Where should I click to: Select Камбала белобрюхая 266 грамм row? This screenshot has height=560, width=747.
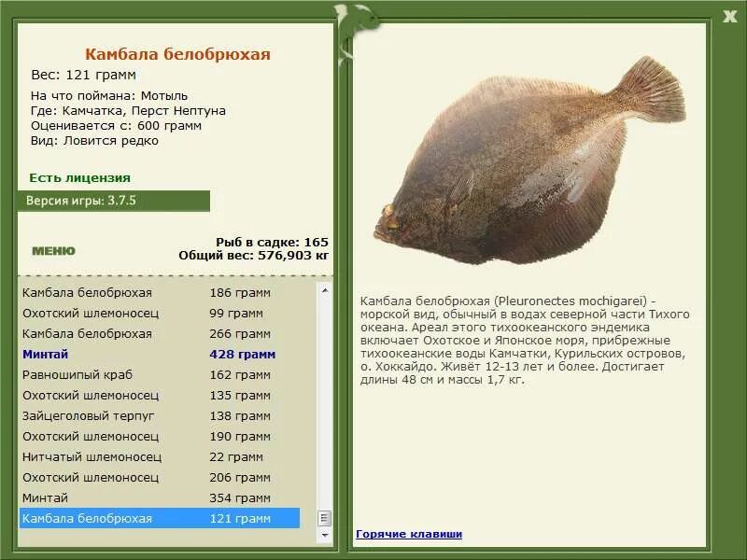[160, 333]
